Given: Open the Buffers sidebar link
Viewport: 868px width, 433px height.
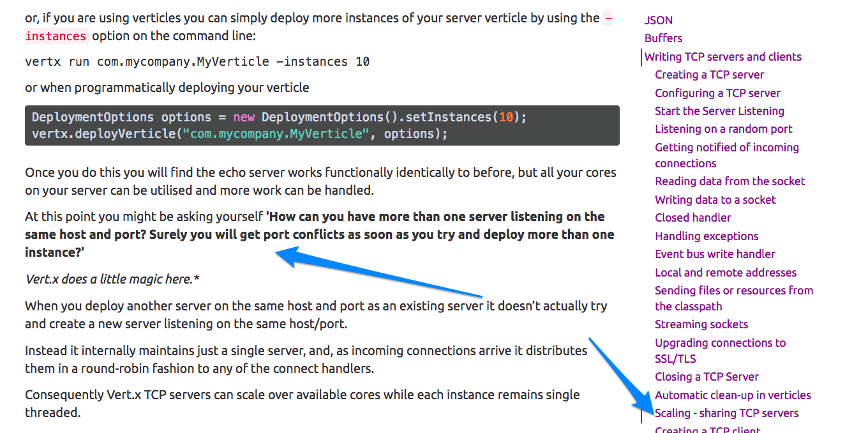Looking at the screenshot, I should coord(663,38).
